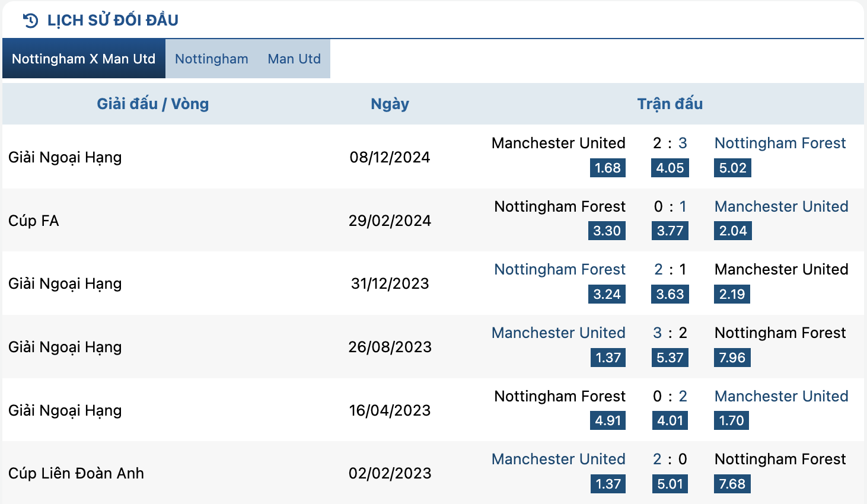Click the 4.91 odds badge
The image size is (867, 504).
pyautogui.click(x=608, y=420)
